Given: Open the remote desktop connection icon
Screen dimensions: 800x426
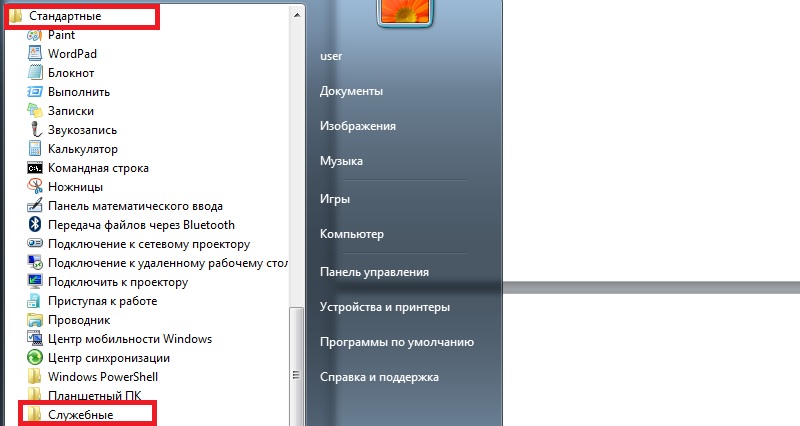Looking at the screenshot, I should 35,263.
